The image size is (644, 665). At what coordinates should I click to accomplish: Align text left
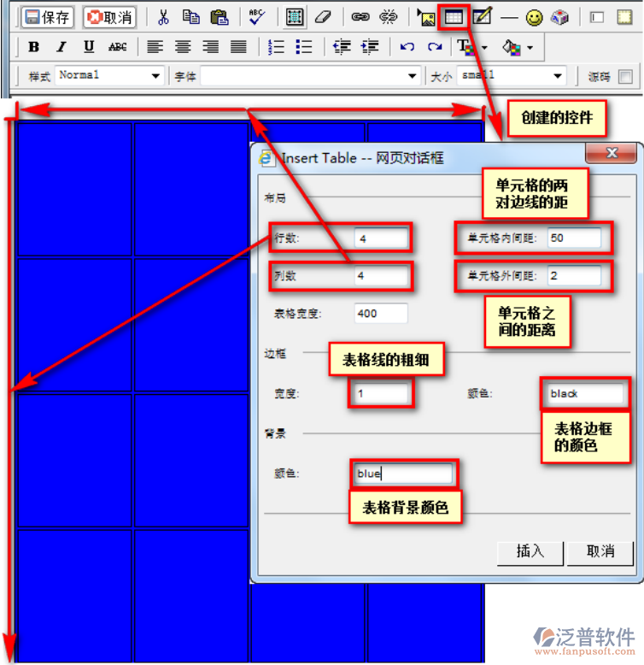pos(155,47)
